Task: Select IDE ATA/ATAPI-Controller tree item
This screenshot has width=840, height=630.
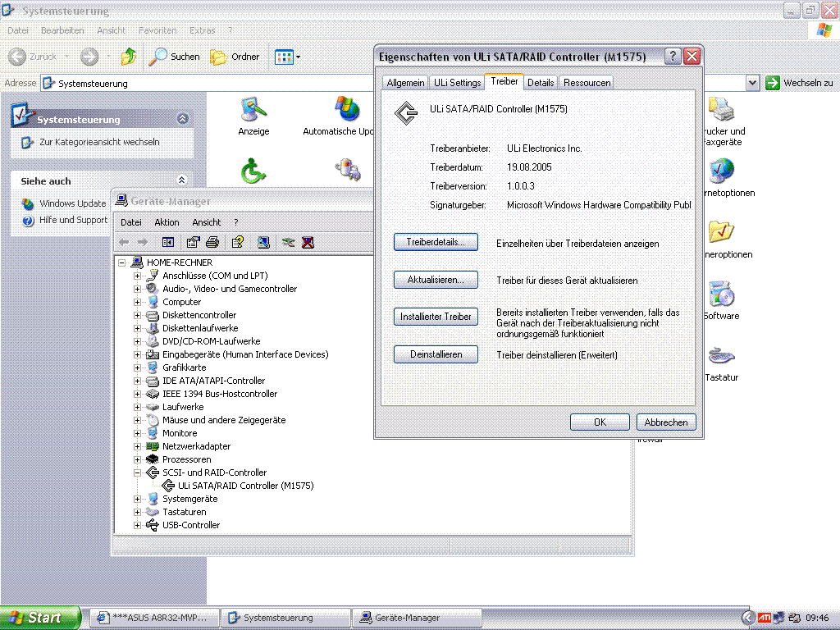Action: pos(214,381)
